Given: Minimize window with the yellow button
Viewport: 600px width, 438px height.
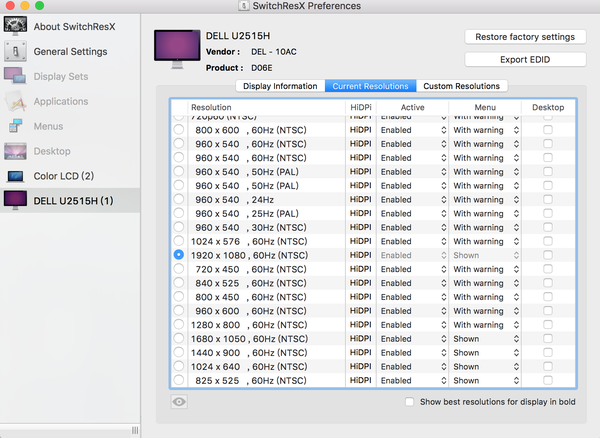Looking at the screenshot, I should pyautogui.click(x=25, y=5).
